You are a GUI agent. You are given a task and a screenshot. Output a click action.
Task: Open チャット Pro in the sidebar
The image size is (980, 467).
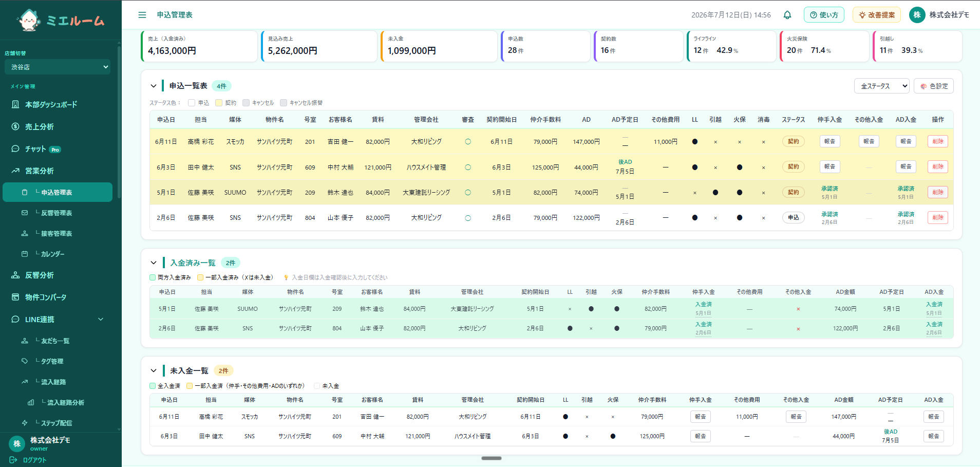pos(58,149)
